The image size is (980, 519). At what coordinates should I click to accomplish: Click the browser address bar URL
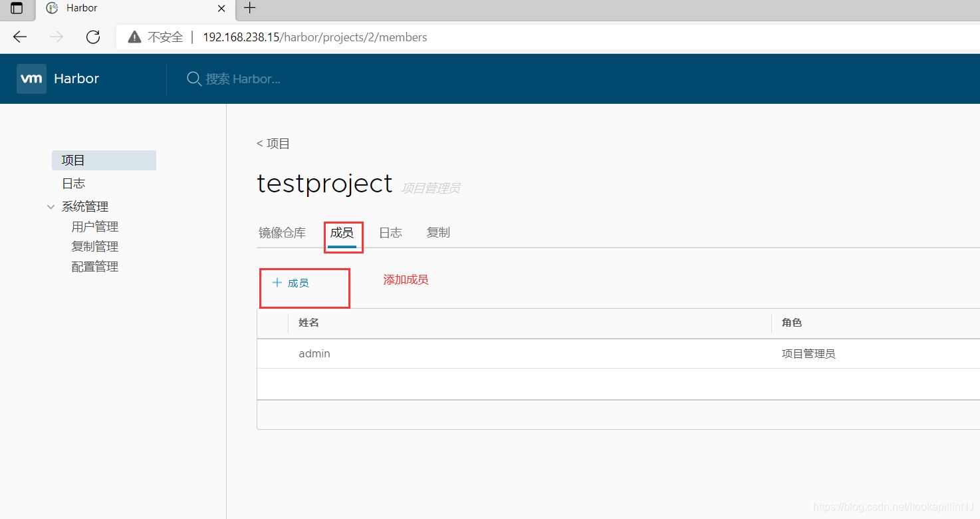(x=315, y=37)
